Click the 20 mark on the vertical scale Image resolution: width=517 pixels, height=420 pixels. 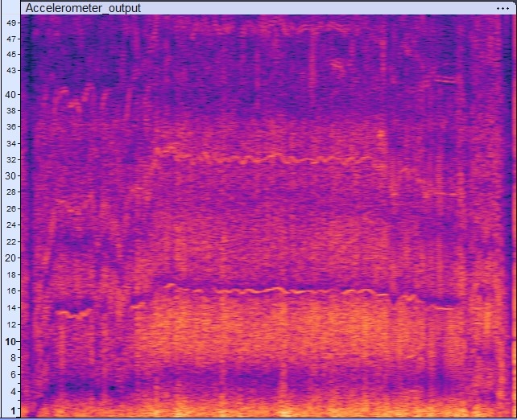[x=11, y=258]
